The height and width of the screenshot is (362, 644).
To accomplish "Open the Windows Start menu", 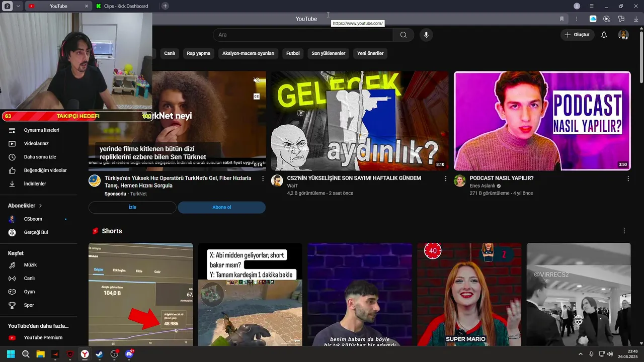I will [11, 354].
